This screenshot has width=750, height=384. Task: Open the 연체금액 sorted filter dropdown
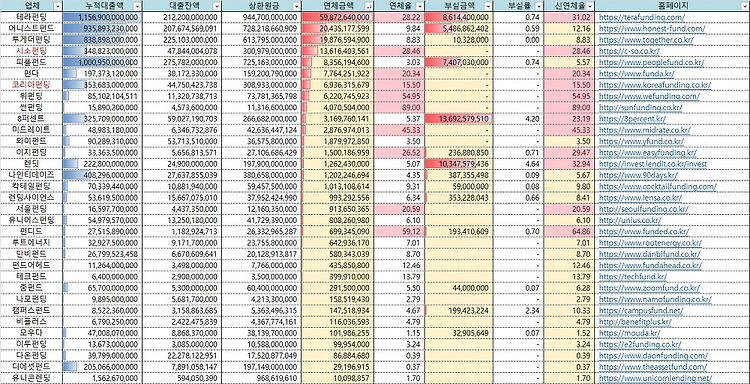pyautogui.click(x=368, y=6)
